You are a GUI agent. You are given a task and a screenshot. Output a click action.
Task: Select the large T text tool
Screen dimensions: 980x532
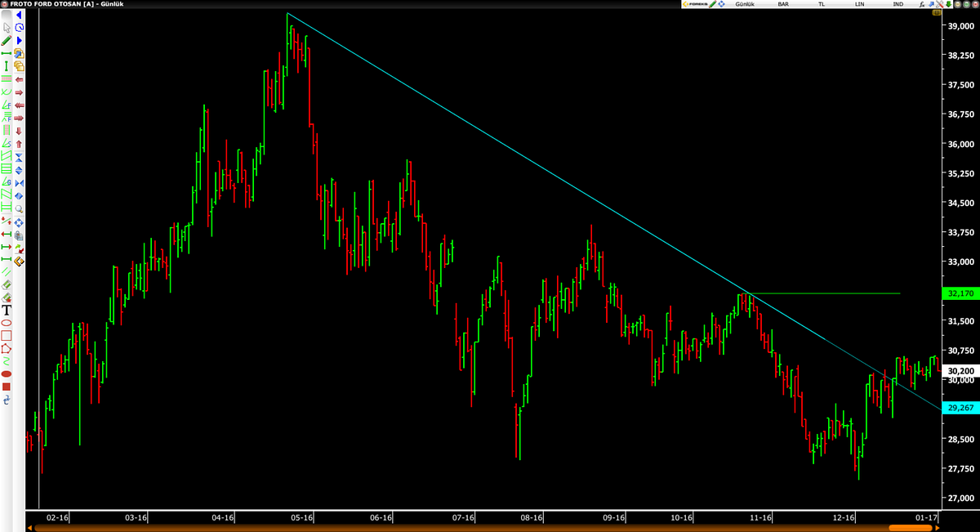coord(7,311)
